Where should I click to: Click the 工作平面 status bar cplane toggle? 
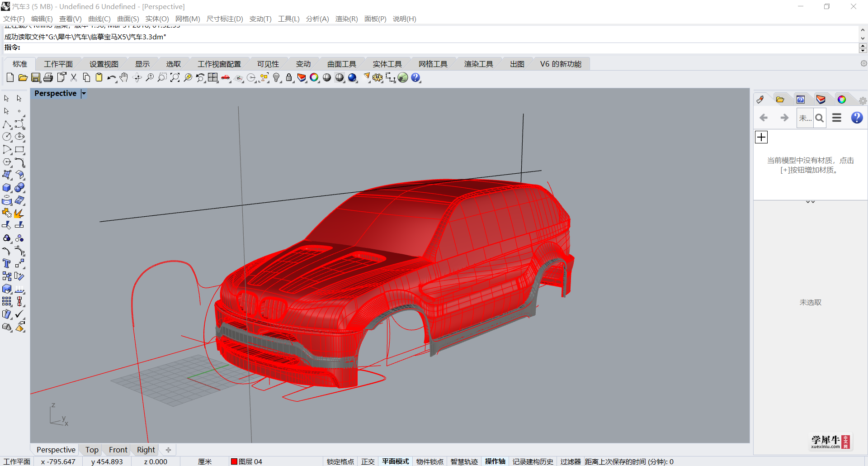coord(17,461)
